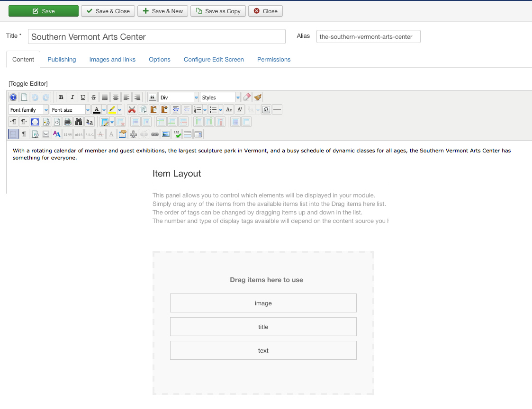Viewport: 532px width, 409px height.
Task: Toggle justify full alignment
Action: pyautogui.click(x=105, y=98)
